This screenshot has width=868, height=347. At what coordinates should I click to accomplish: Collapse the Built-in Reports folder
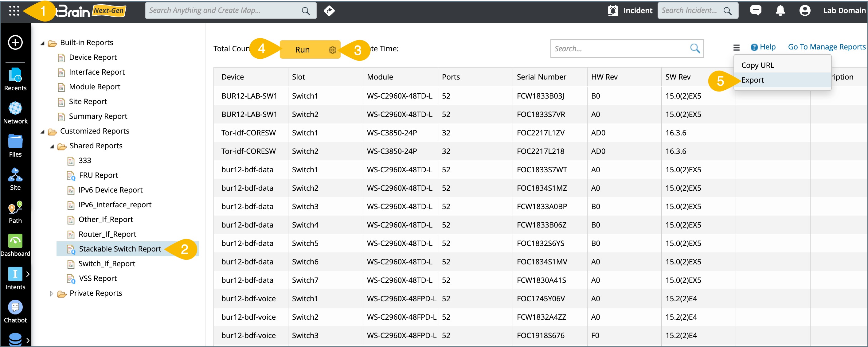42,43
